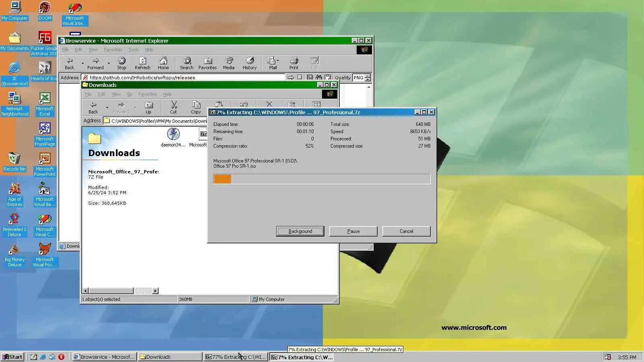
Task: Click Back in Downloads window toolbar
Action: pos(93,107)
